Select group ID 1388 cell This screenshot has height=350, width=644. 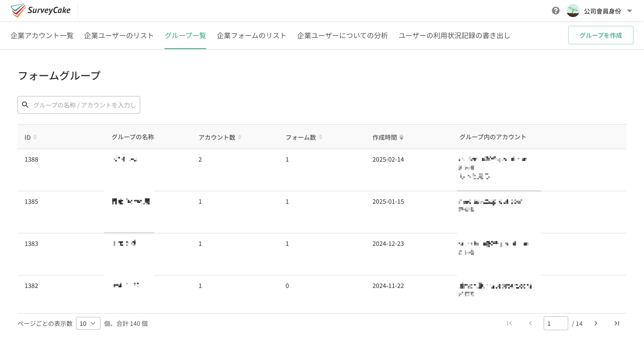31,159
